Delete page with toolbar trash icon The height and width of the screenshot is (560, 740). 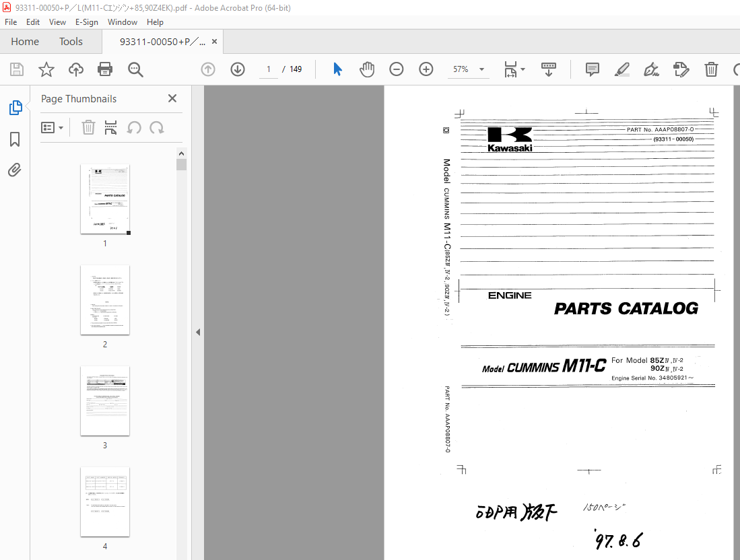pyautogui.click(x=711, y=69)
